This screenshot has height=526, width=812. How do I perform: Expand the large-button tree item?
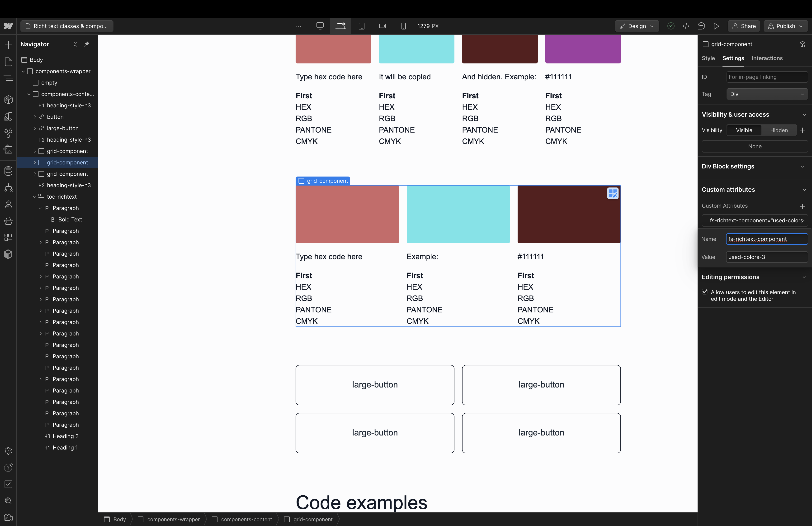click(x=34, y=128)
